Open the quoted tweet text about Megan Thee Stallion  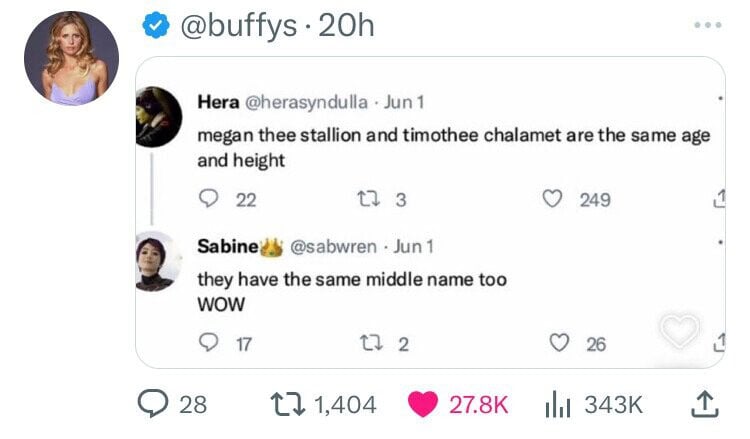point(453,147)
